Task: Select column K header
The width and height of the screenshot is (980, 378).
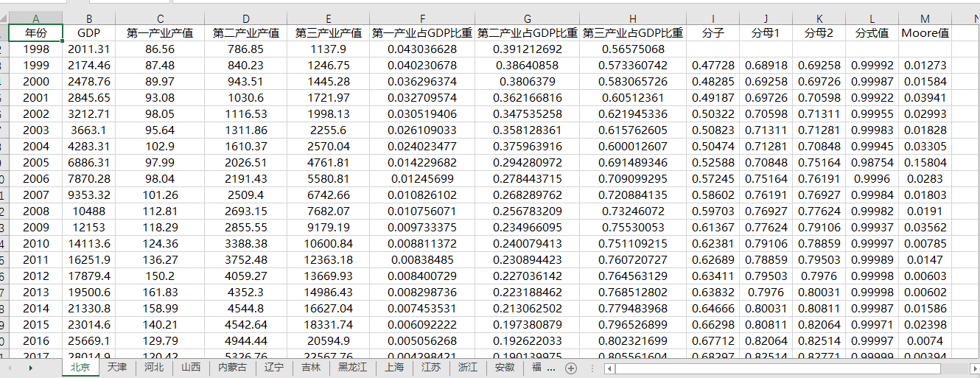Action: 819,18
